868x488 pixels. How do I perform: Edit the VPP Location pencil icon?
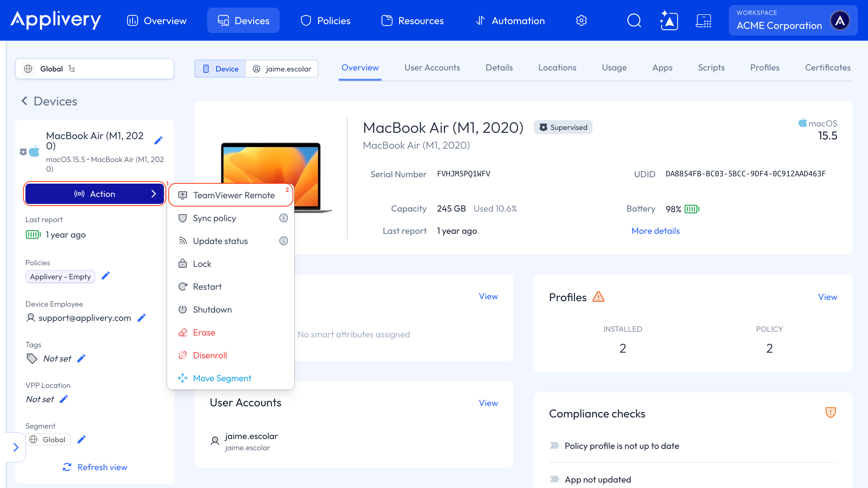tap(64, 399)
